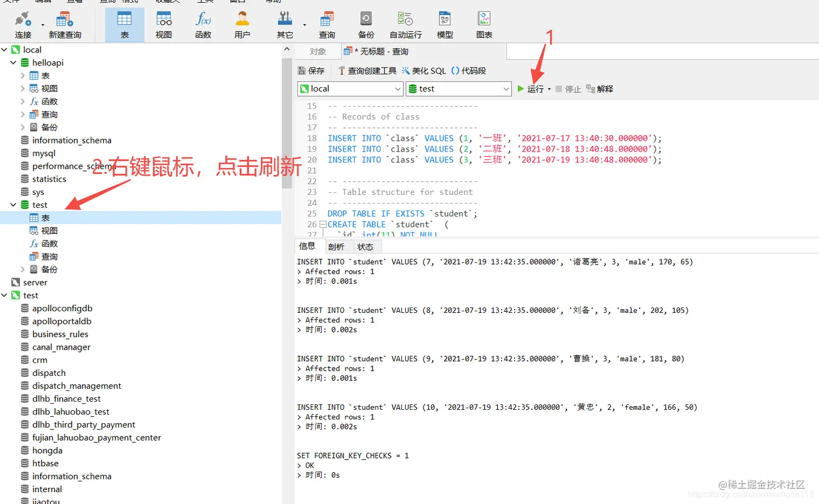819x504 pixels.
Task: Open the 连接 connection tool
Action: (x=23, y=25)
